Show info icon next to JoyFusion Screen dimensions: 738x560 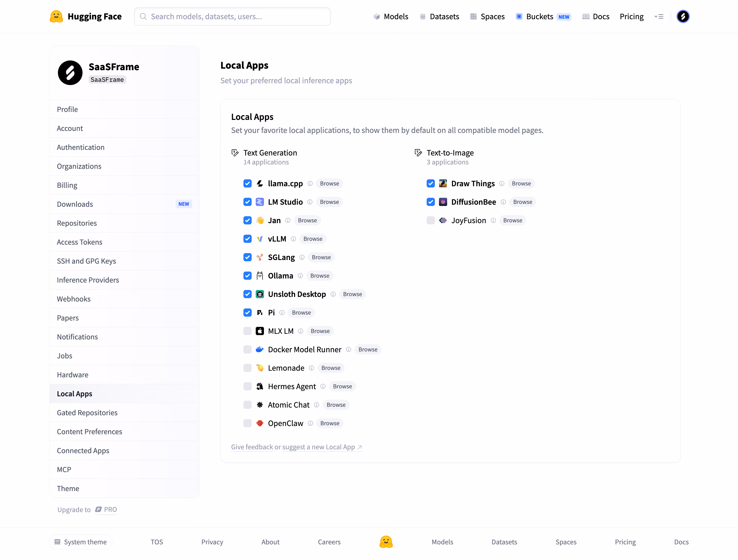tap(493, 221)
